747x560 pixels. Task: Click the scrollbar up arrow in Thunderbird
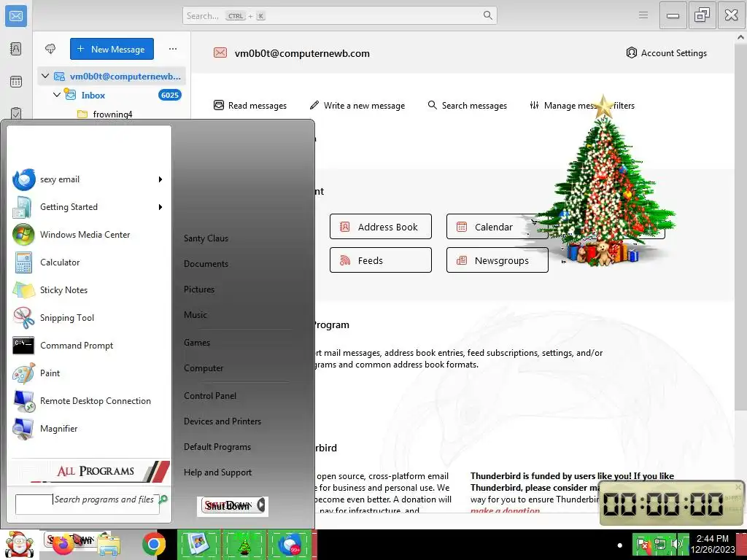point(740,37)
